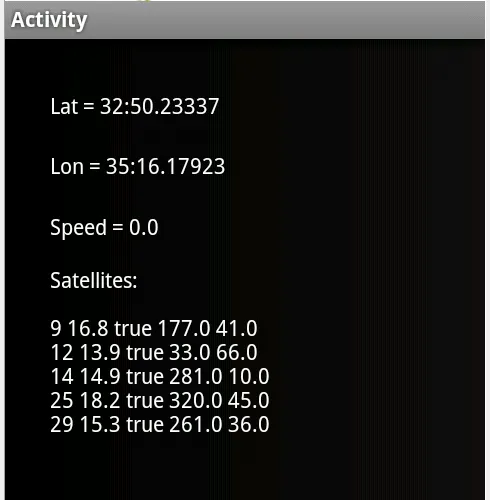The height and width of the screenshot is (500, 490).
Task: Click the 18.2 signal value
Action: [100, 400]
